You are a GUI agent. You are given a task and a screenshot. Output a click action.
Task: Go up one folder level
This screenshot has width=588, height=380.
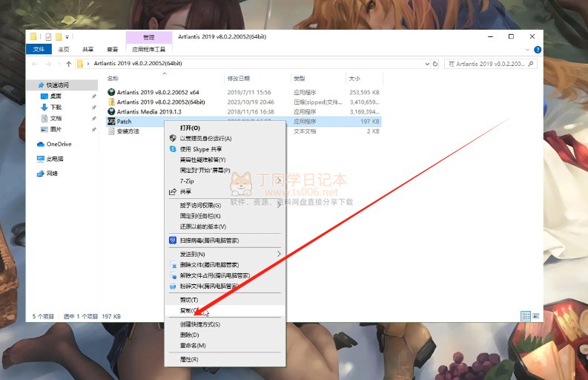click(x=69, y=65)
